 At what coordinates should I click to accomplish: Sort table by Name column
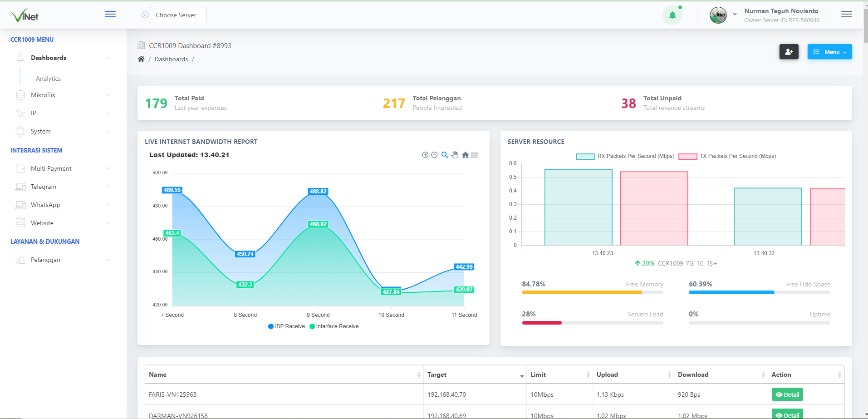(284, 375)
